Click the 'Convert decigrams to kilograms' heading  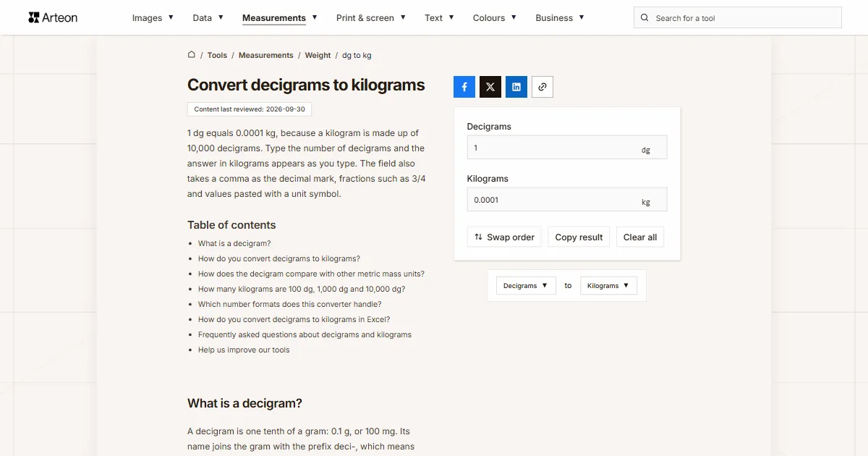[306, 85]
